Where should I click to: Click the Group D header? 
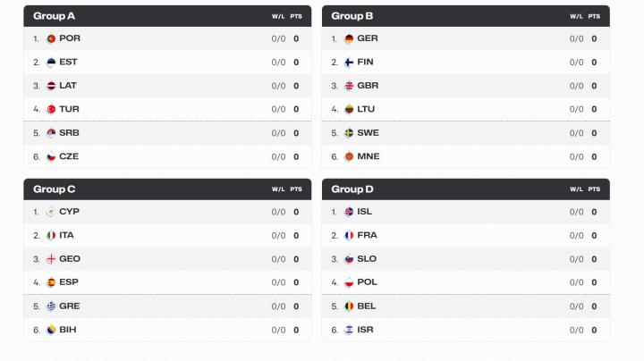(x=352, y=189)
